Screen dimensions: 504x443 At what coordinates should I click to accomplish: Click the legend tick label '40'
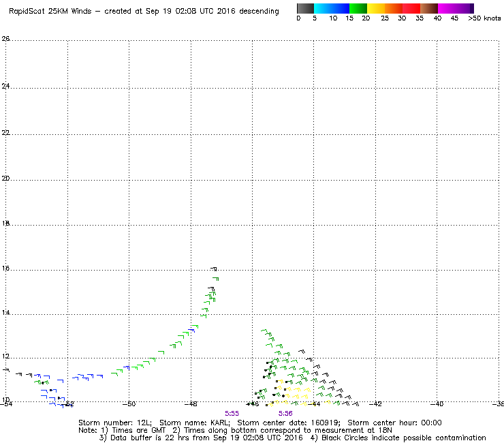coord(437,18)
